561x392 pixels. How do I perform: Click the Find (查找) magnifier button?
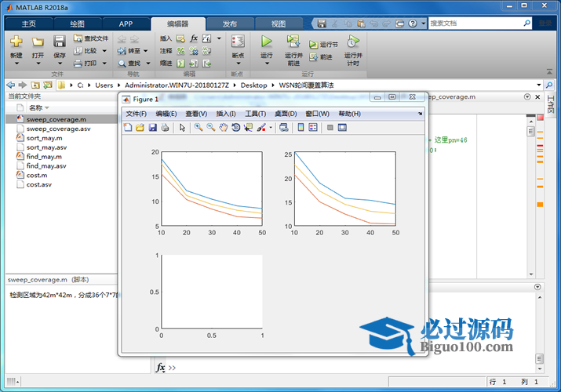tap(129, 64)
